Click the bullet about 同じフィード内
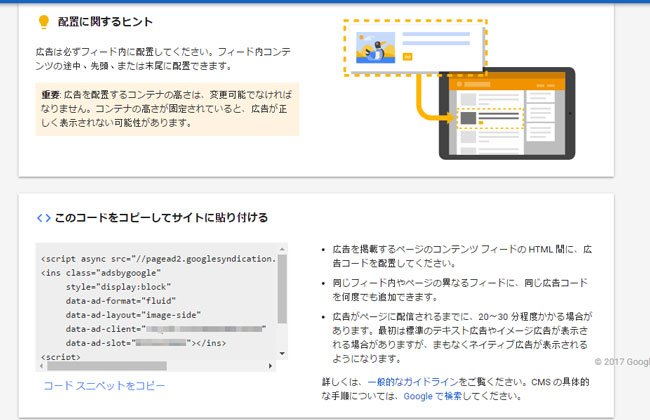The height and width of the screenshot is (420, 650). pyautogui.click(x=460, y=290)
